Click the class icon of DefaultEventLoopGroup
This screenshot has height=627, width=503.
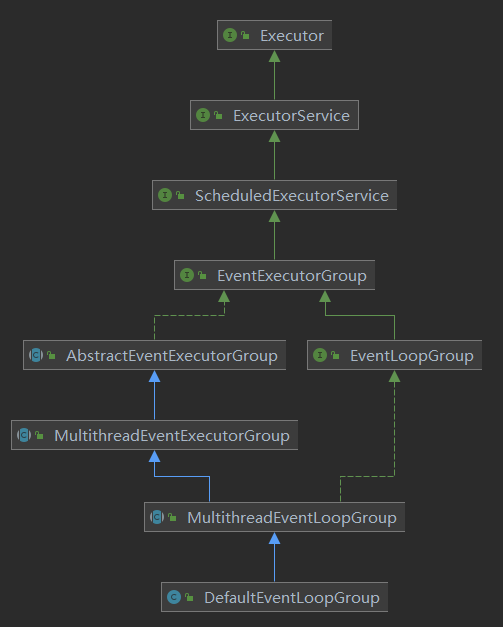point(174,597)
